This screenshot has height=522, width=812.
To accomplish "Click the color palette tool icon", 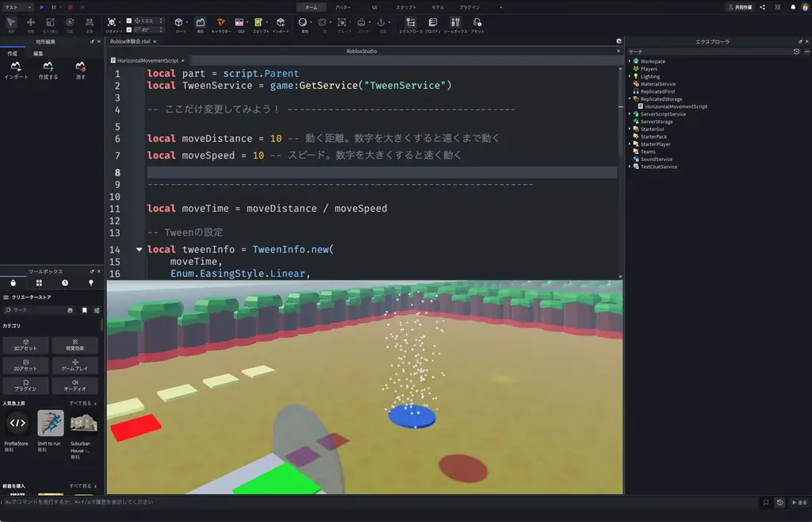I will coord(323,23).
